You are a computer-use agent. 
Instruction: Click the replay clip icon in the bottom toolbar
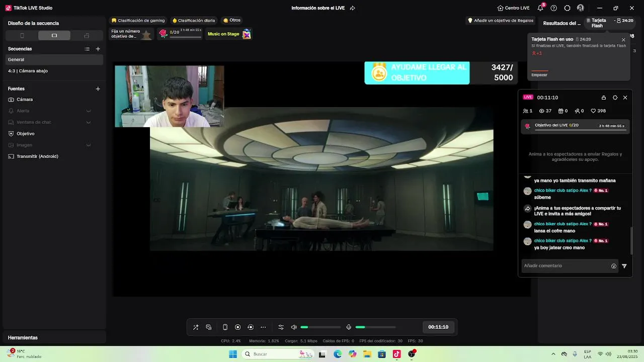(x=251, y=327)
